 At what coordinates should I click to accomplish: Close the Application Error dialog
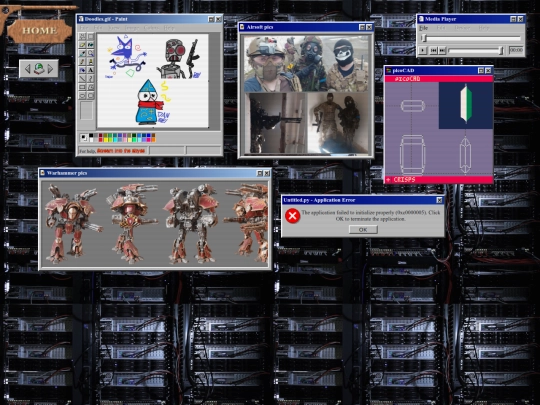[x=439, y=200]
